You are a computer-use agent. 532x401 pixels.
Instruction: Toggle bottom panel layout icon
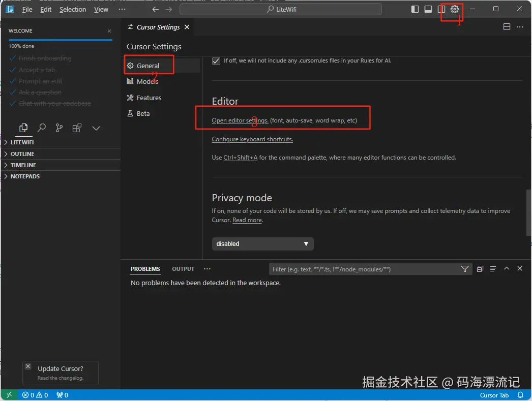point(428,9)
